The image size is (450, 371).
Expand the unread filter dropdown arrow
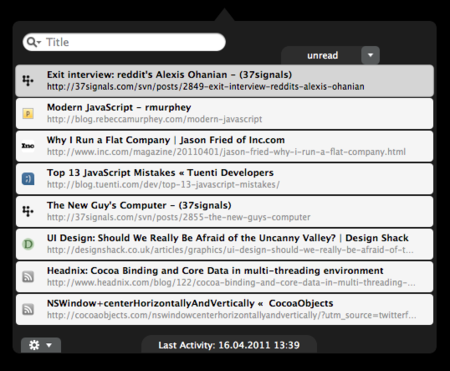point(370,55)
